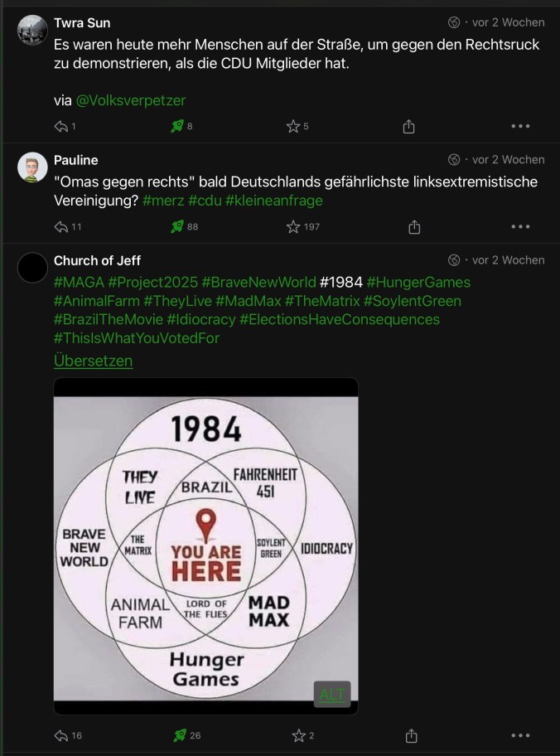
Task: Share Twra Sun's post
Action: [408, 126]
